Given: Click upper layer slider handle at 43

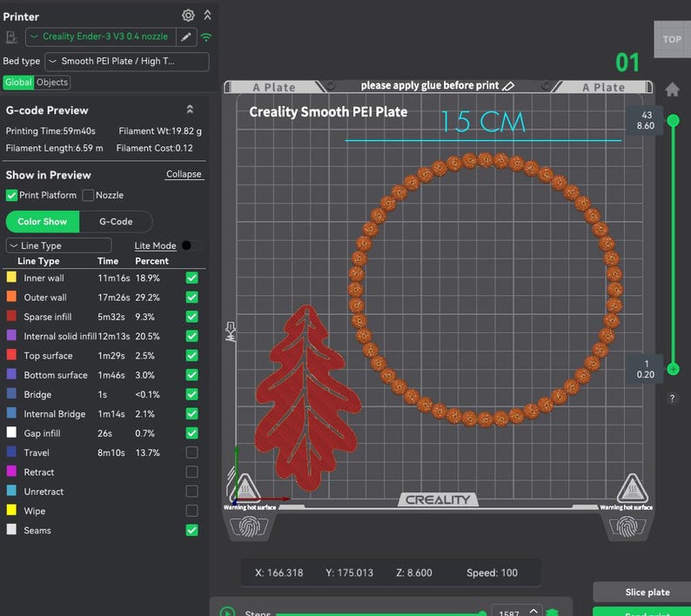Looking at the screenshot, I should click(x=673, y=120).
